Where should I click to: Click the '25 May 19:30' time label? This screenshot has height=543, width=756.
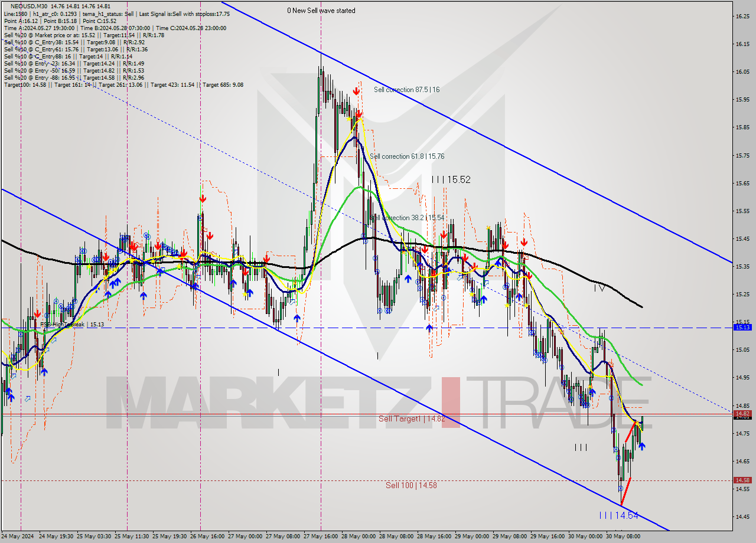[x=171, y=537]
